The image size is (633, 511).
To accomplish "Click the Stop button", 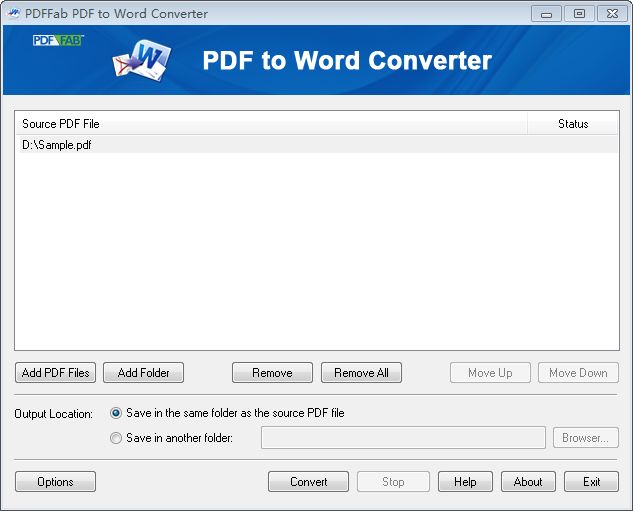I will (393, 482).
